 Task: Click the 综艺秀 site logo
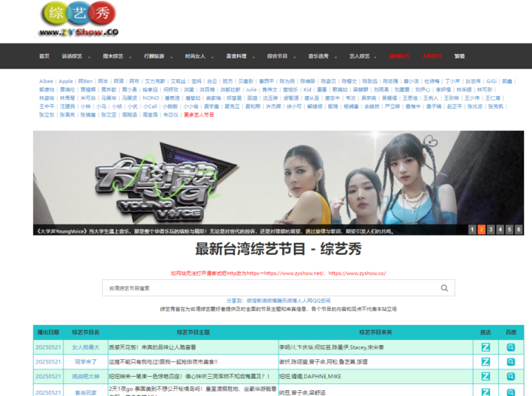click(x=79, y=20)
